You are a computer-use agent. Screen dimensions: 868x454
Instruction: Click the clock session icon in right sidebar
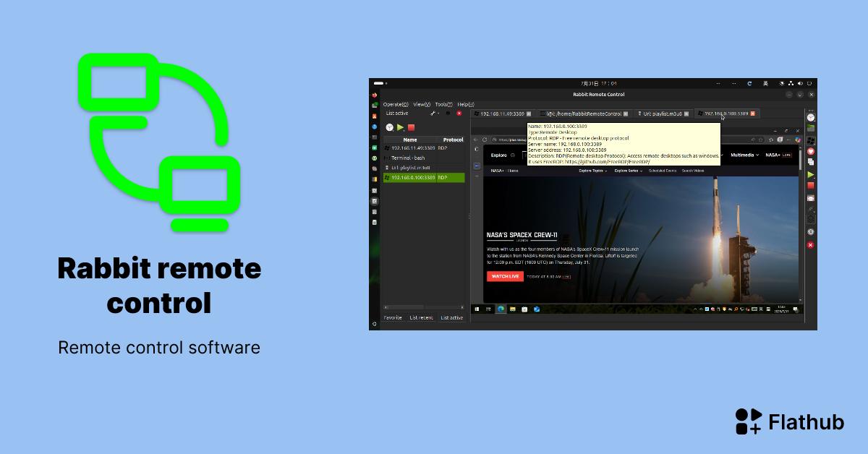point(809,118)
